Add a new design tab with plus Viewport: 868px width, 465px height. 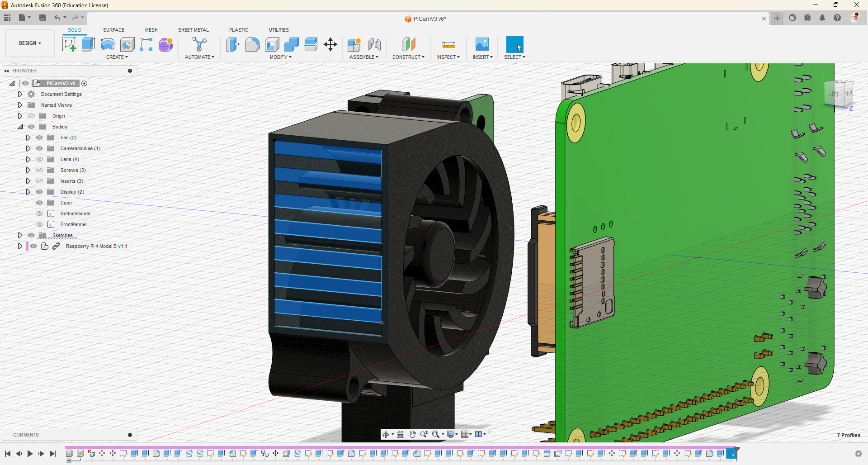777,18
